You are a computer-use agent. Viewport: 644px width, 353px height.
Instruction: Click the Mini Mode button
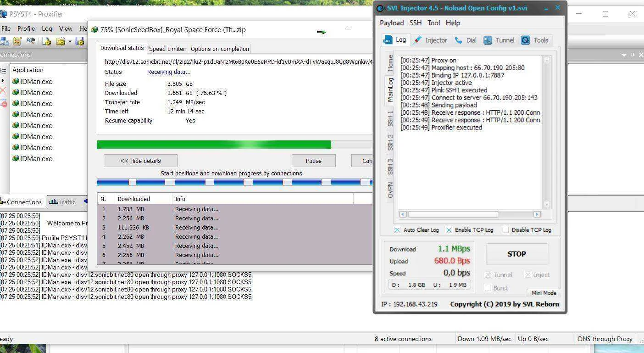click(x=544, y=293)
